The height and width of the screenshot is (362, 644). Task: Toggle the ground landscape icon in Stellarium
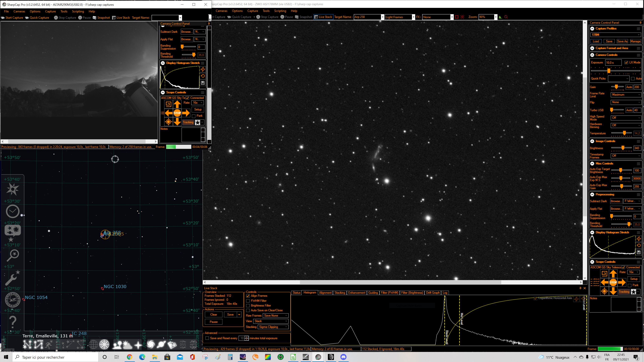[117, 345]
